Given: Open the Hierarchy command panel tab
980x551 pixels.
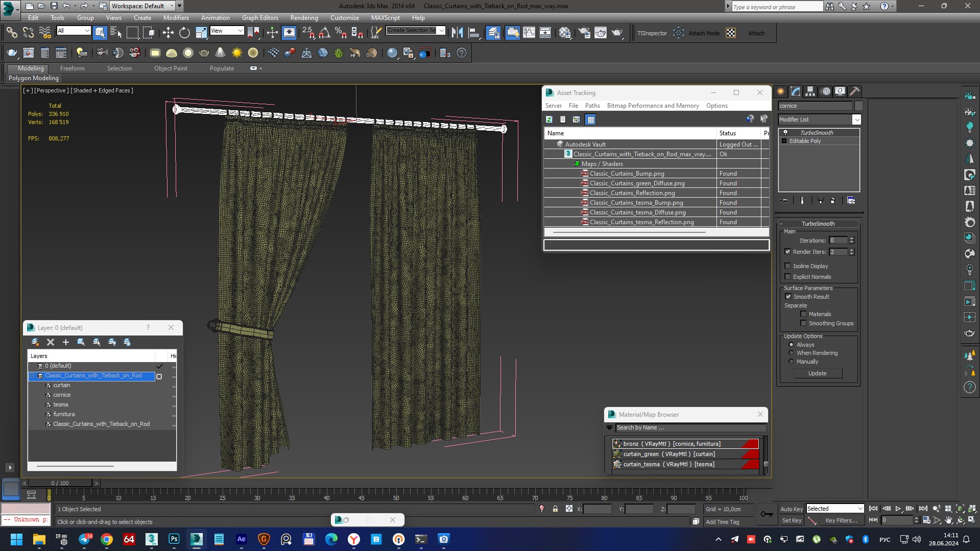Looking at the screenshot, I should coord(810,91).
